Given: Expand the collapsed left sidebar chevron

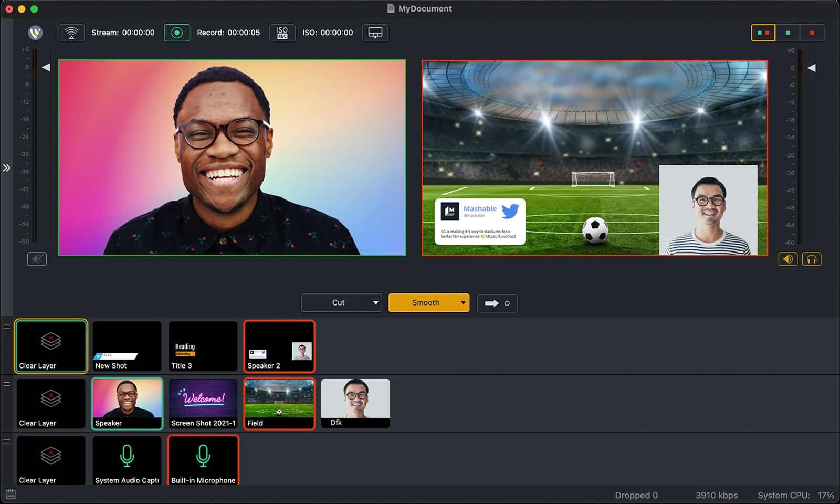Looking at the screenshot, I should click(7, 168).
